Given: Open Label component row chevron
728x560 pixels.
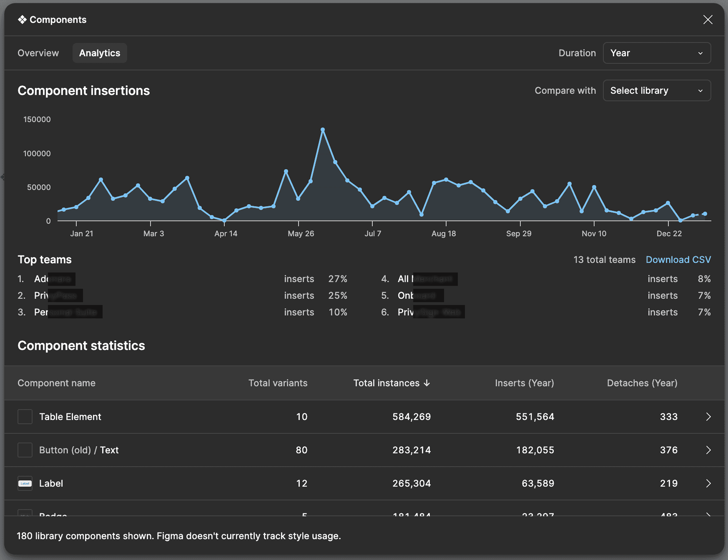Looking at the screenshot, I should [x=708, y=483].
